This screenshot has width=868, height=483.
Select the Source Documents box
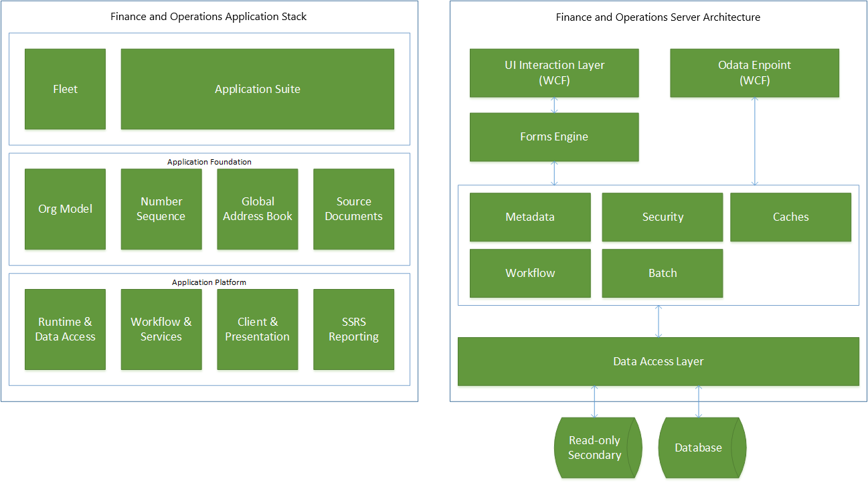[353, 209]
